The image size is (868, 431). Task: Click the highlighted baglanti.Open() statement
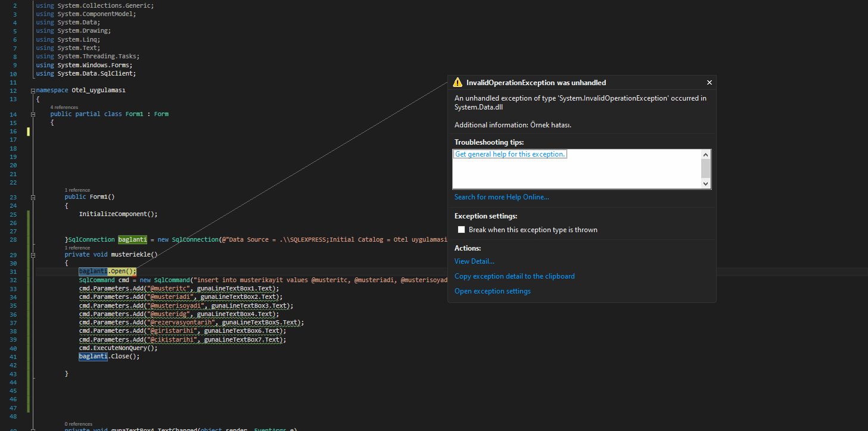click(x=107, y=271)
